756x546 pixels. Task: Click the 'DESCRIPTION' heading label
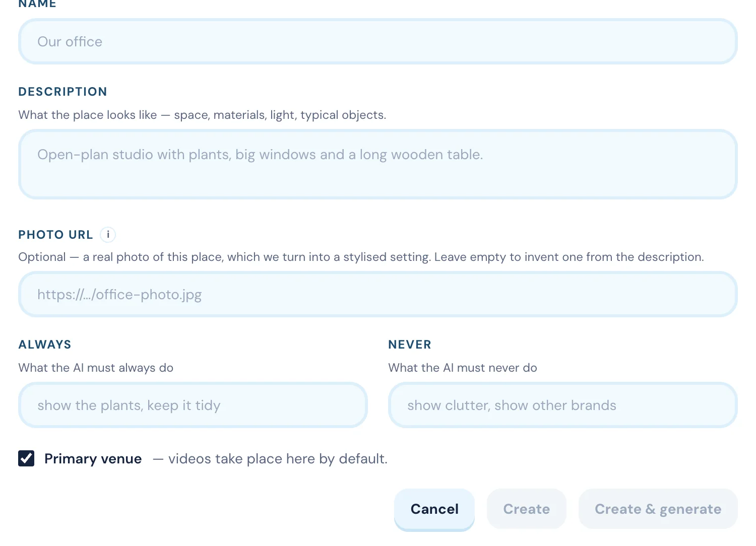tap(63, 92)
